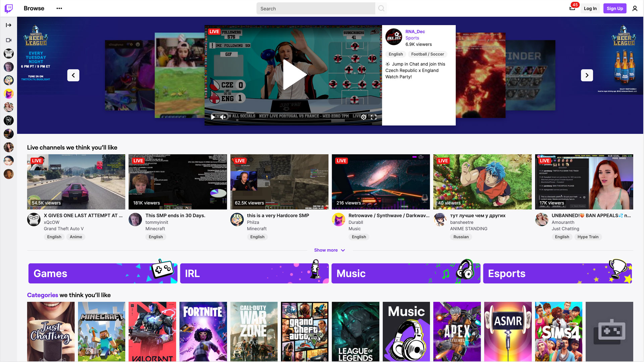
Task: Open The Sims 4 category cover
Action: 559,331
